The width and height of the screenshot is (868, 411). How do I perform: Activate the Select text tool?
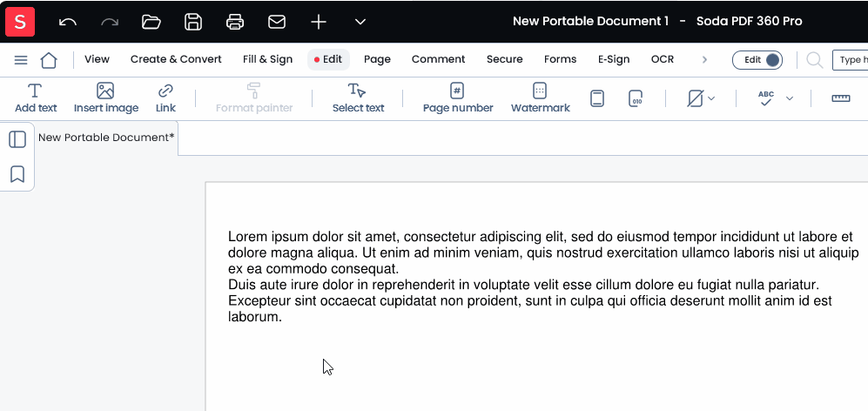coord(358,98)
